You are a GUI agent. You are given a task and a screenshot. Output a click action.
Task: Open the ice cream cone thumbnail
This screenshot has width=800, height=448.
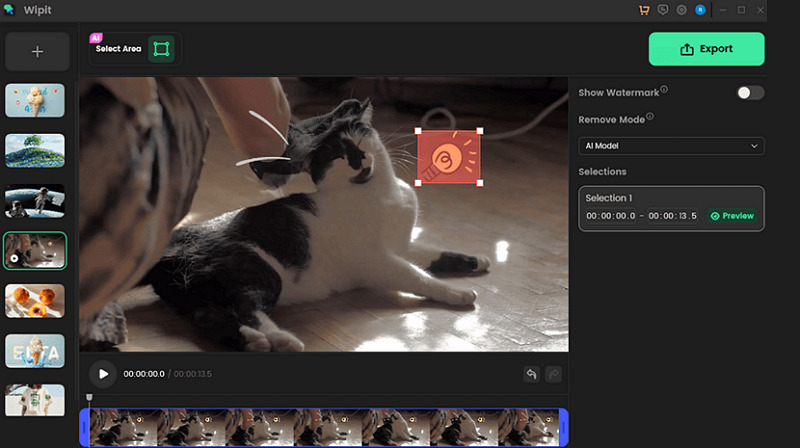pyautogui.click(x=35, y=101)
